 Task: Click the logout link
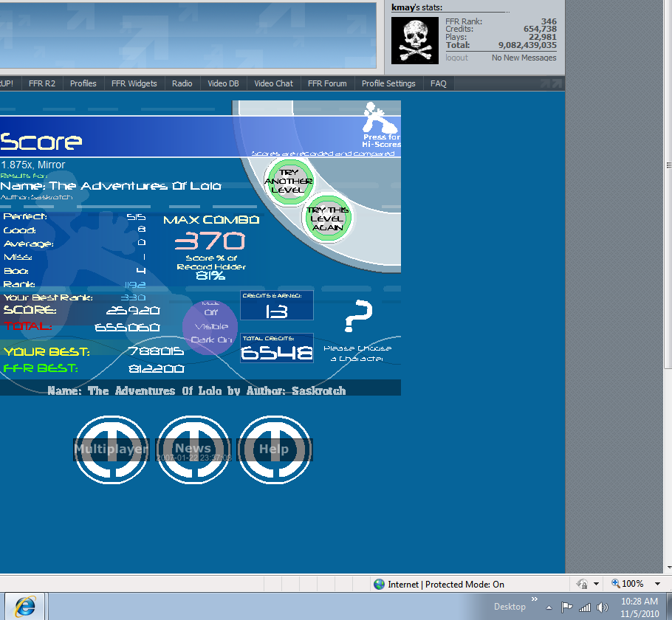coord(456,58)
